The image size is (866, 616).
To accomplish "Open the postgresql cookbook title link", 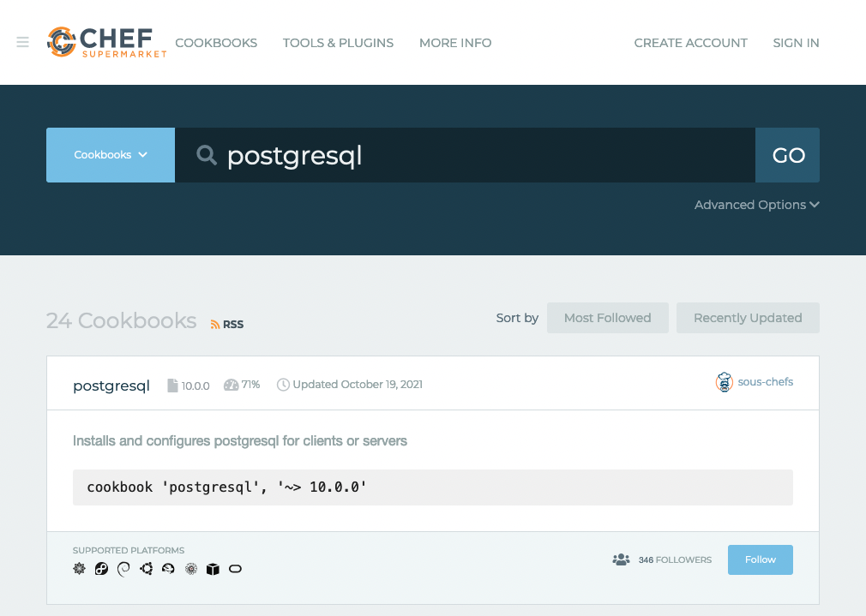I will point(111,386).
